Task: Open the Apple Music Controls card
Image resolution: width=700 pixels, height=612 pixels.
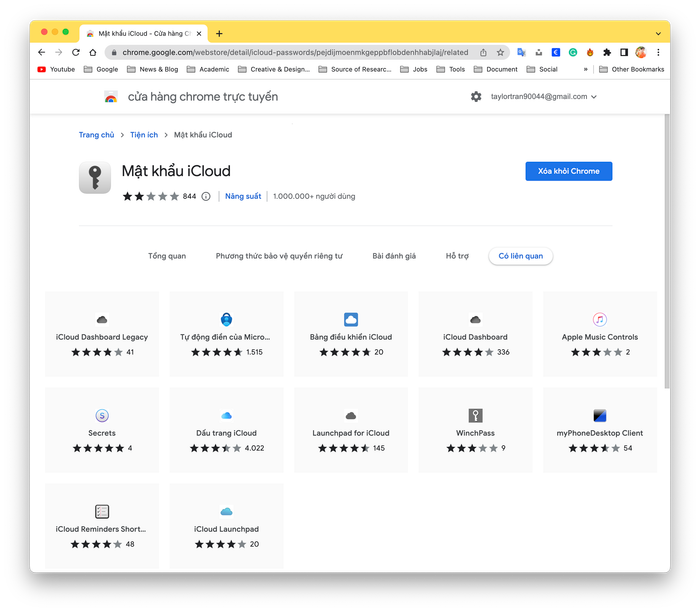Action: [x=600, y=334]
